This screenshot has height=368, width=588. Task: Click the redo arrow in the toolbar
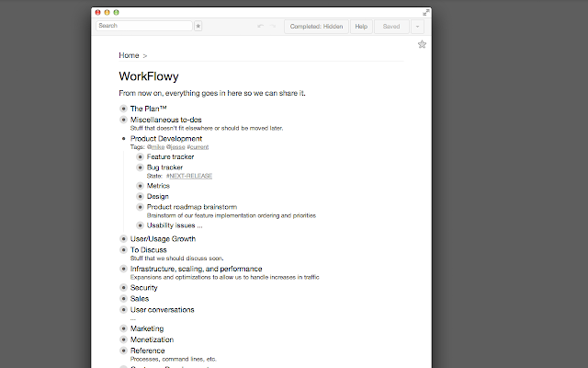(273, 27)
